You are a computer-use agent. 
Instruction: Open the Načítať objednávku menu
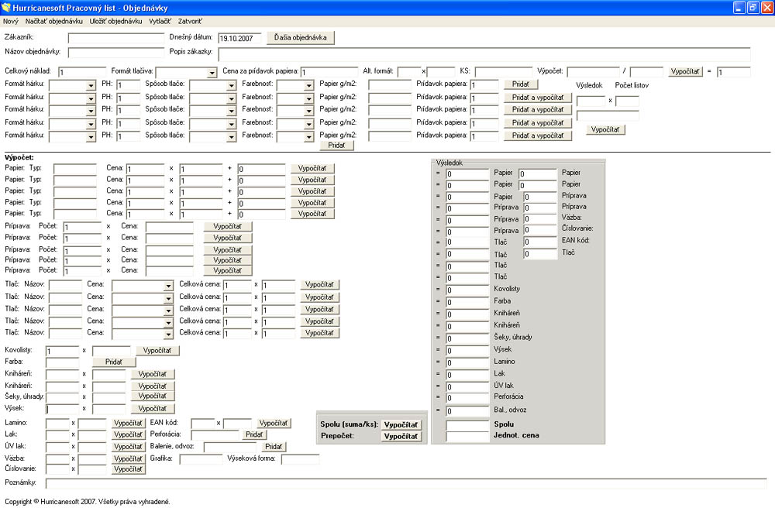53,22
